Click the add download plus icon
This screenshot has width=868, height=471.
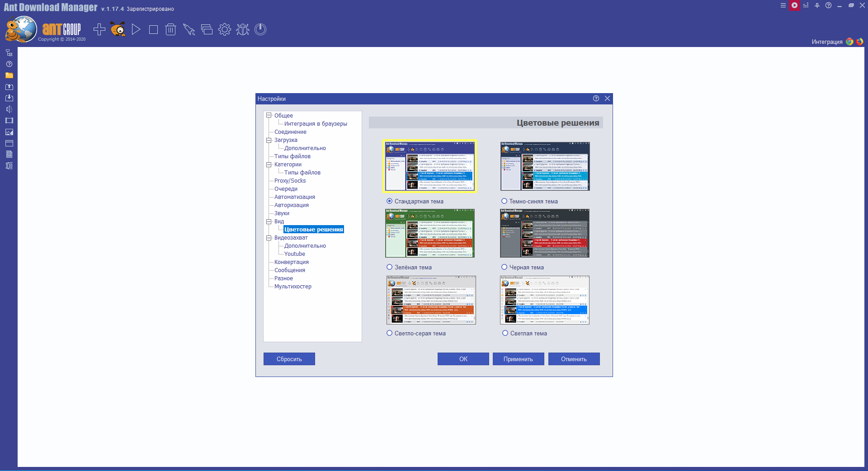tap(99, 30)
